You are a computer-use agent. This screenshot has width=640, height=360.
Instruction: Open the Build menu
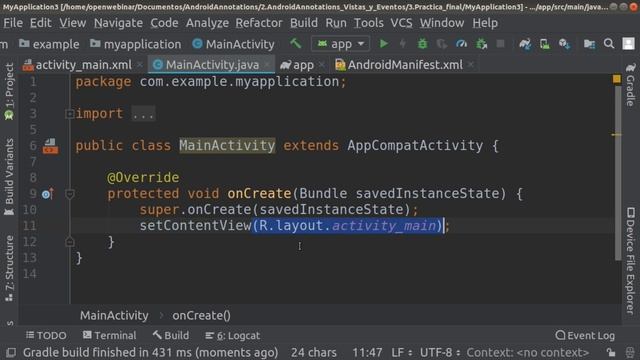(x=304, y=23)
